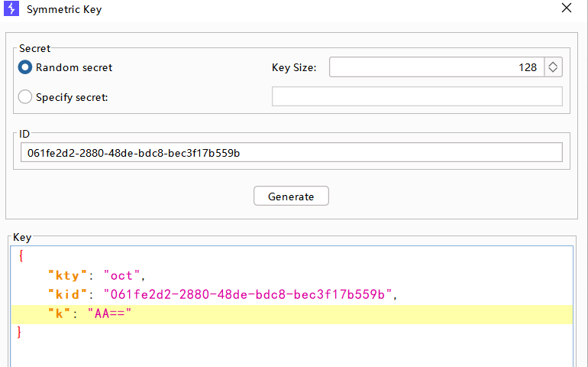Select the Random secret option
588x367 pixels.
(x=25, y=67)
